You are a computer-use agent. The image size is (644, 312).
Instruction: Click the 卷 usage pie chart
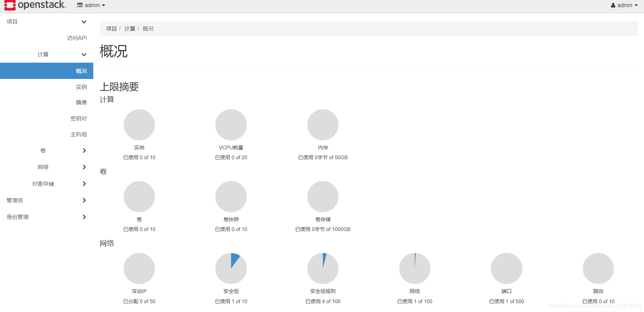coord(139,196)
